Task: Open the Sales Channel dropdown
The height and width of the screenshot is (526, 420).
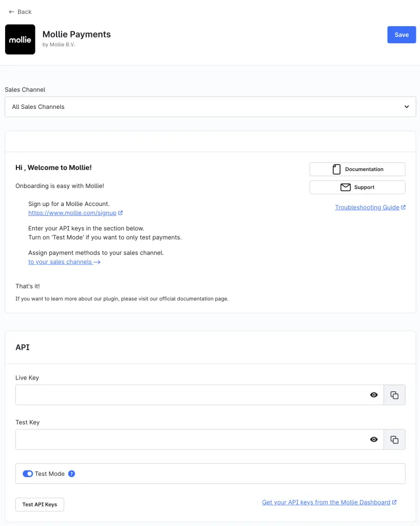Action: click(210, 107)
